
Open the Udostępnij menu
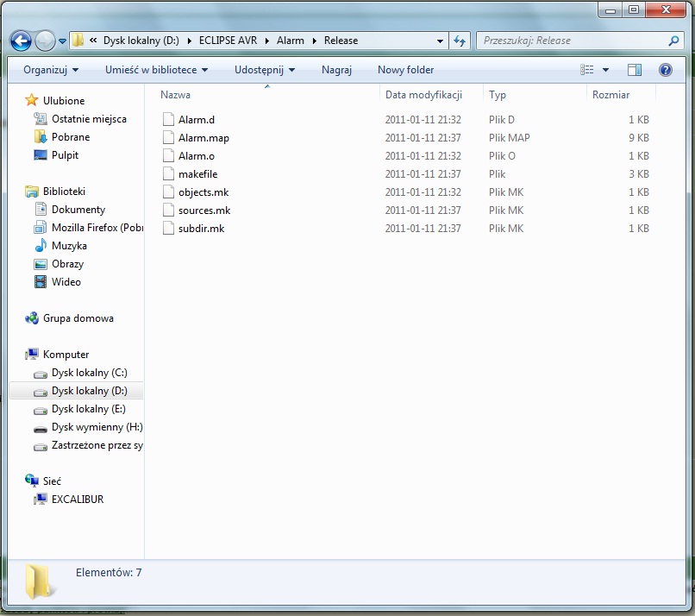(x=265, y=70)
